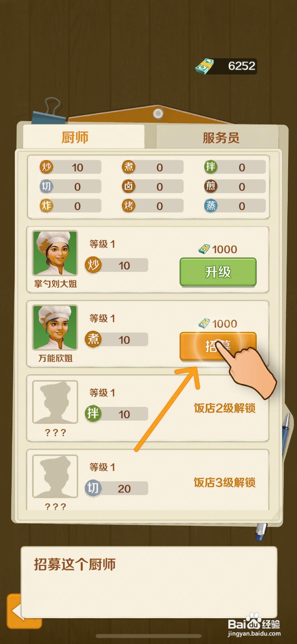The width and height of the screenshot is (297, 644).
Task: Click the 蒸 steam skill icon
Action: click(211, 206)
